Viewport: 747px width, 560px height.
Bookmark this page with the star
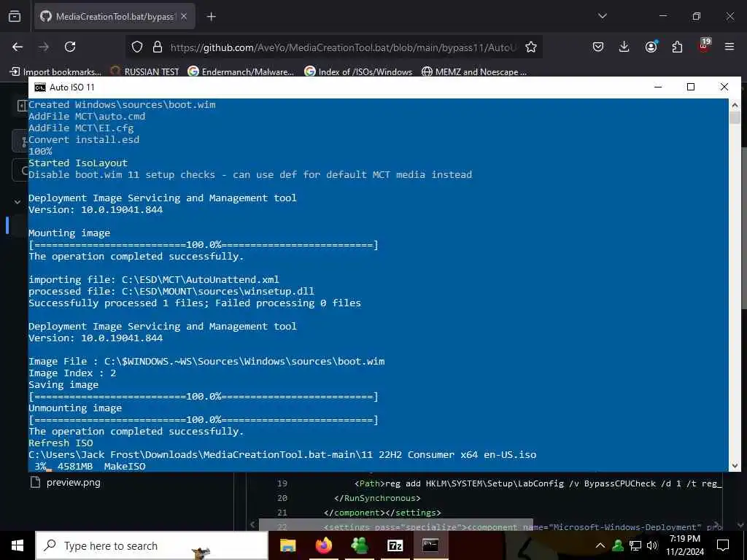531,47
